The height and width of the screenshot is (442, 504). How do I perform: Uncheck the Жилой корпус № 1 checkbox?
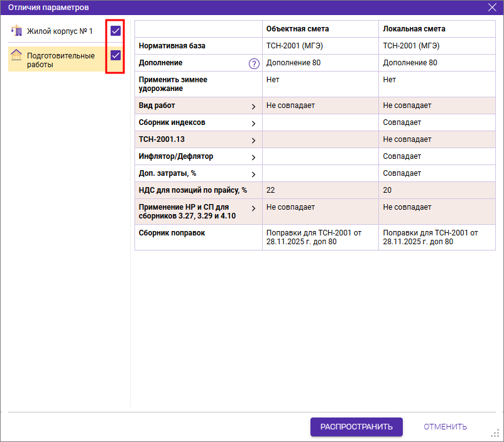[x=116, y=31]
